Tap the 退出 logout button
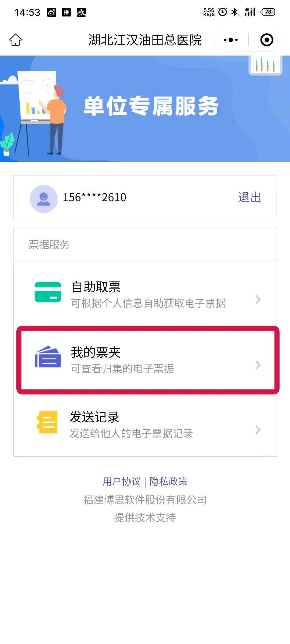This screenshot has width=290, height=644. pyautogui.click(x=249, y=197)
